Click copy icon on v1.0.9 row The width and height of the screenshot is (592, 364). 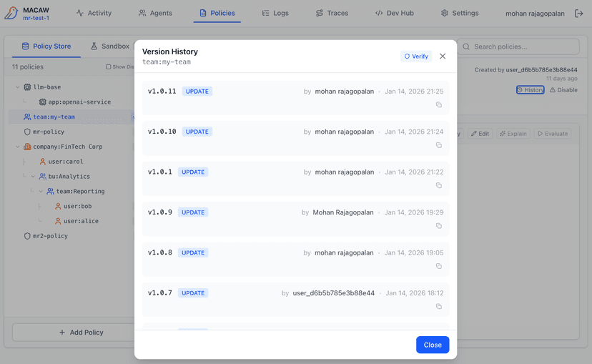coord(439,226)
